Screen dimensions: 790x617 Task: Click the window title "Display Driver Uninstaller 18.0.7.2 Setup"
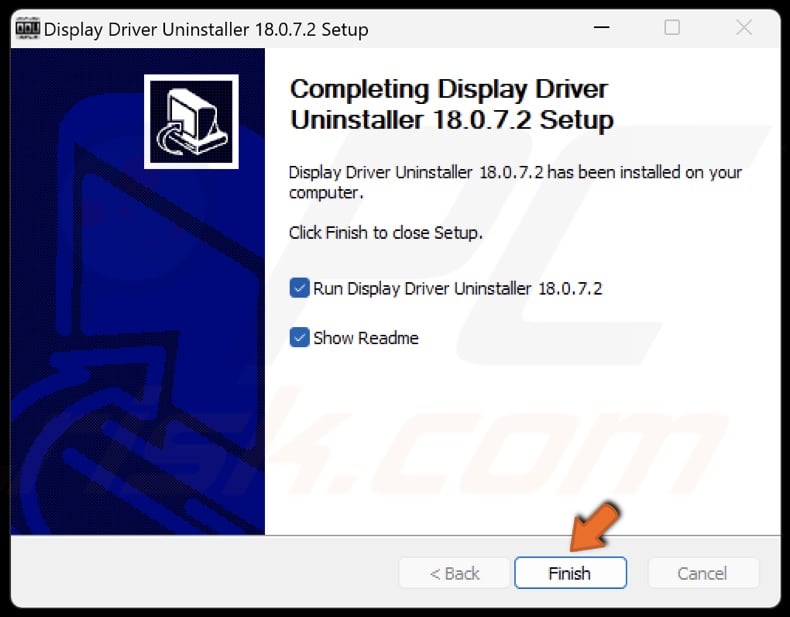(206, 29)
